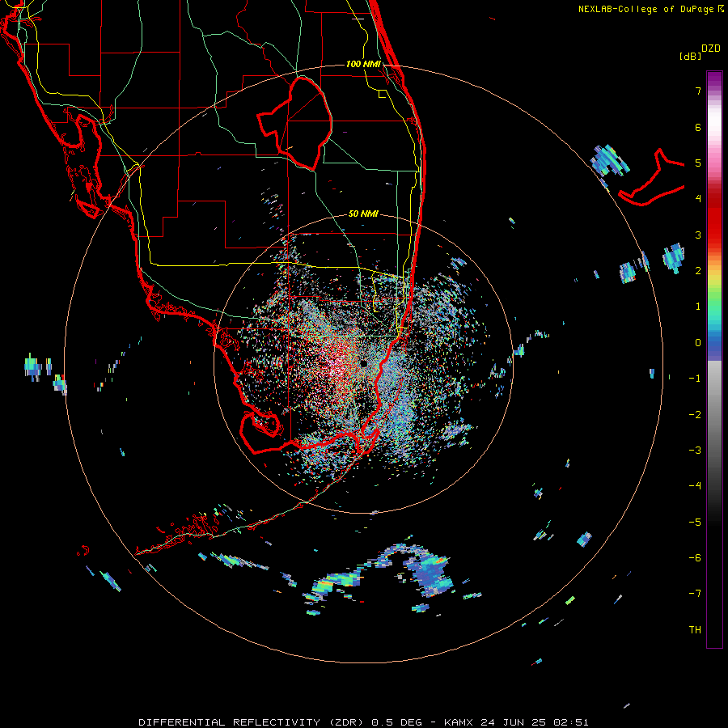
Task: Click the 3 value on the color scale
Action: tap(698, 235)
